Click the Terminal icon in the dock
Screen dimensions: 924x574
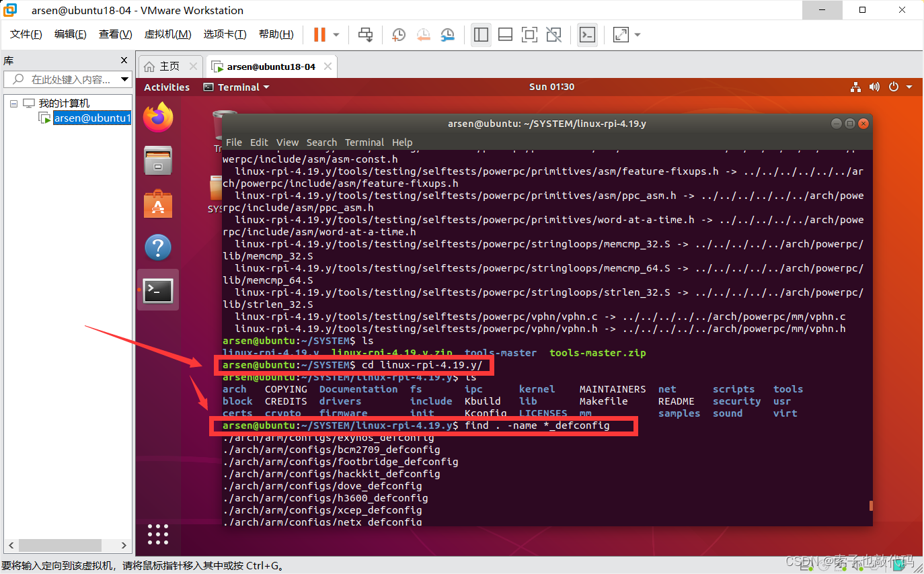158,290
